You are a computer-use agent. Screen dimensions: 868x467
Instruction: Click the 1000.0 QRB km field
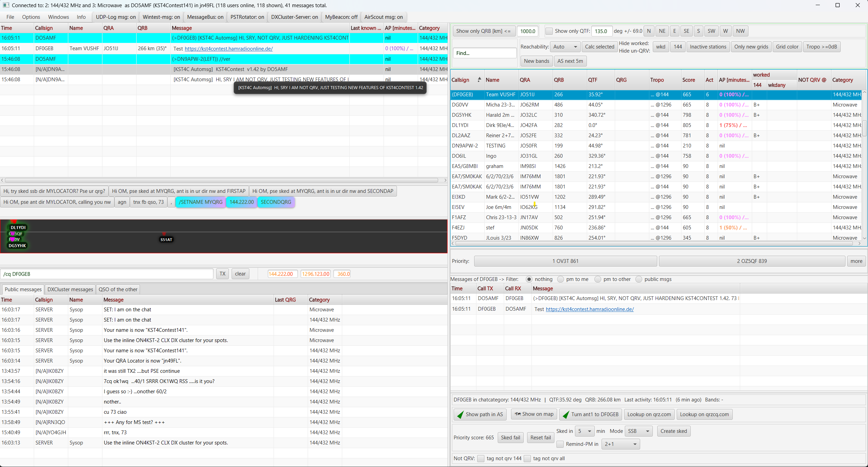(x=528, y=31)
